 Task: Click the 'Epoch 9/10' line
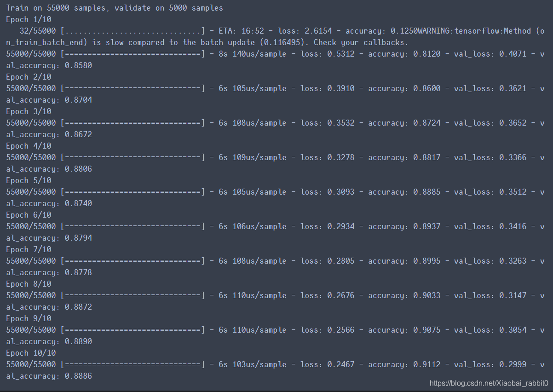coord(29,318)
